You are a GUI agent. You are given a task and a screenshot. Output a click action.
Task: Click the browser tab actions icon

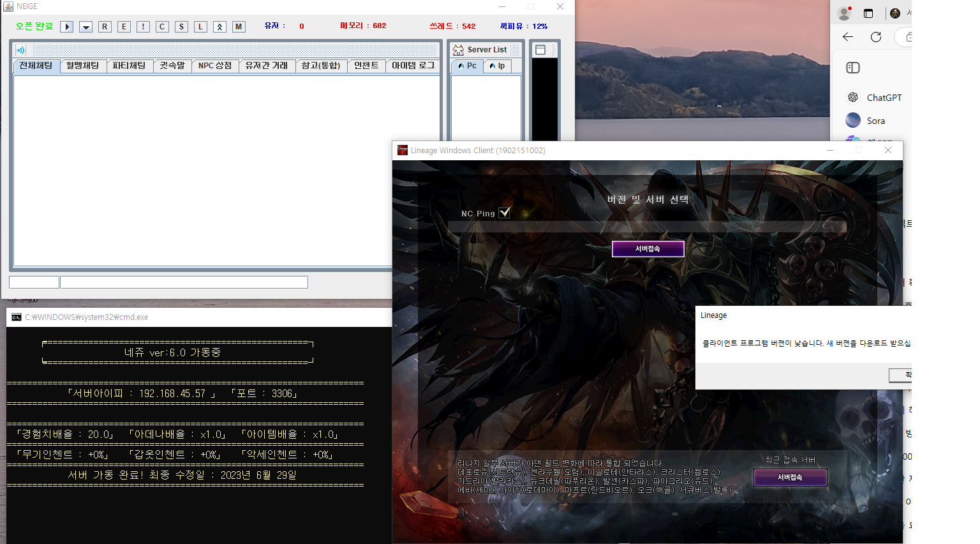[868, 13]
